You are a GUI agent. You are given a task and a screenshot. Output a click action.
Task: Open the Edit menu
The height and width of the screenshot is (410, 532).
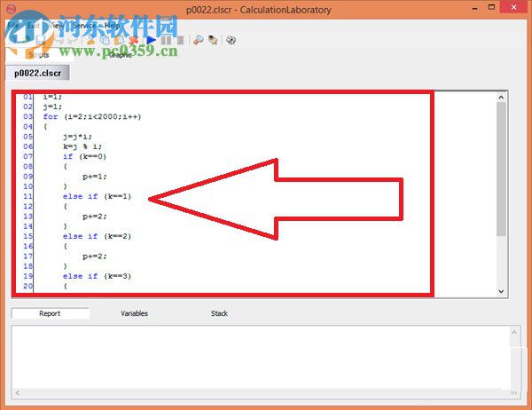pyautogui.click(x=33, y=26)
